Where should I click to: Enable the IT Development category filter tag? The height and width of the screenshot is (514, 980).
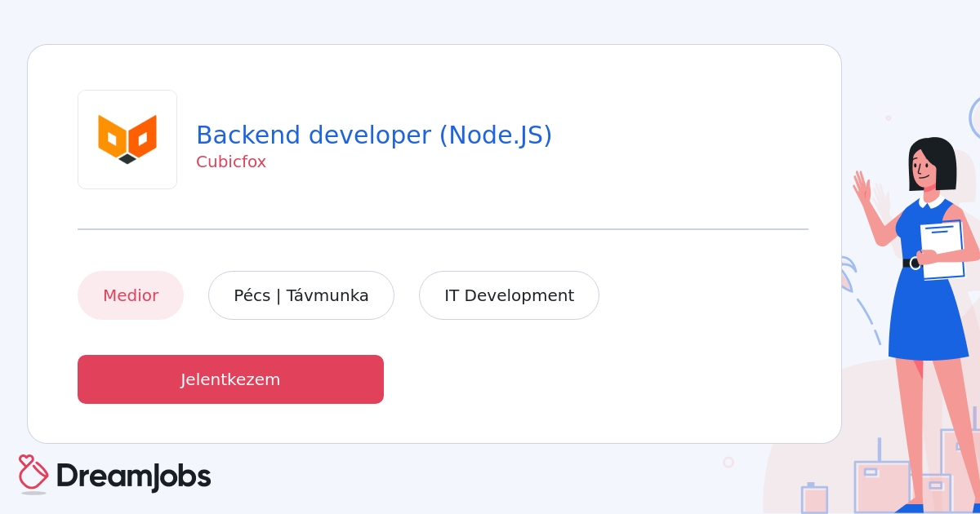[x=509, y=295]
